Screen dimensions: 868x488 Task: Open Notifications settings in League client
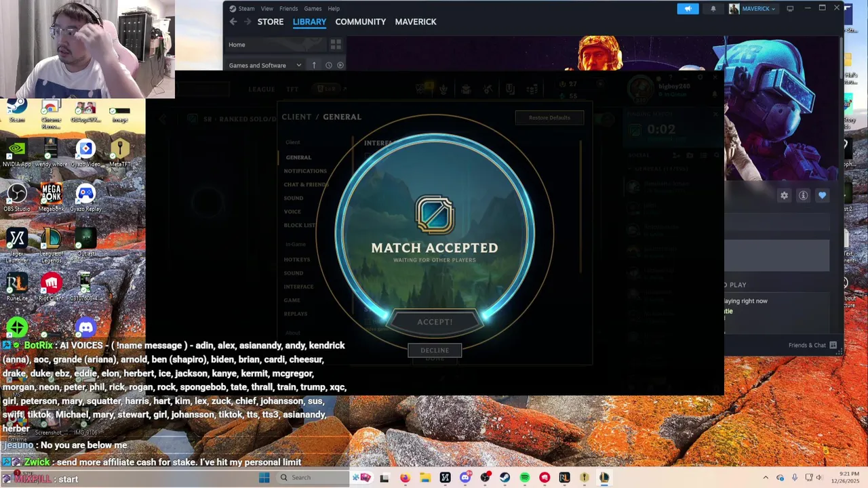(305, 171)
